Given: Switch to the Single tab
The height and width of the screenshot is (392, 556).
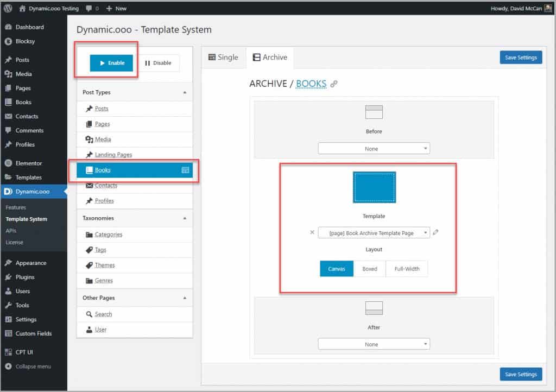Looking at the screenshot, I should pyautogui.click(x=223, y=58).
